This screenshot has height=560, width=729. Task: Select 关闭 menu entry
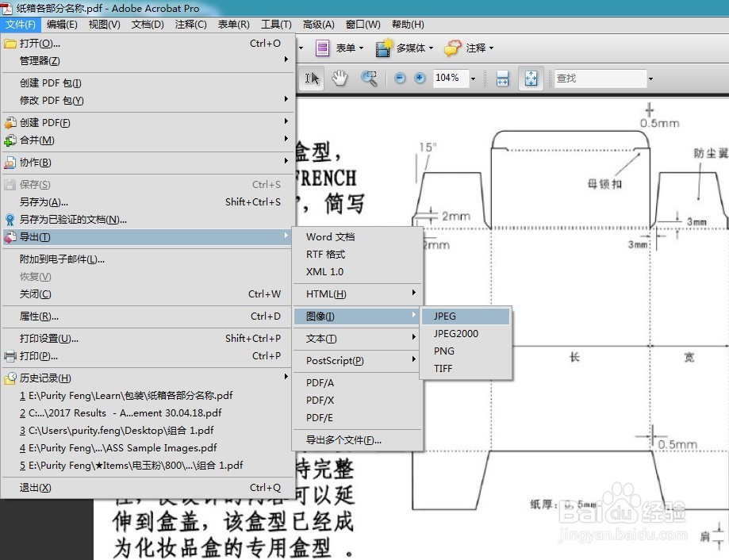coord(149,294)
